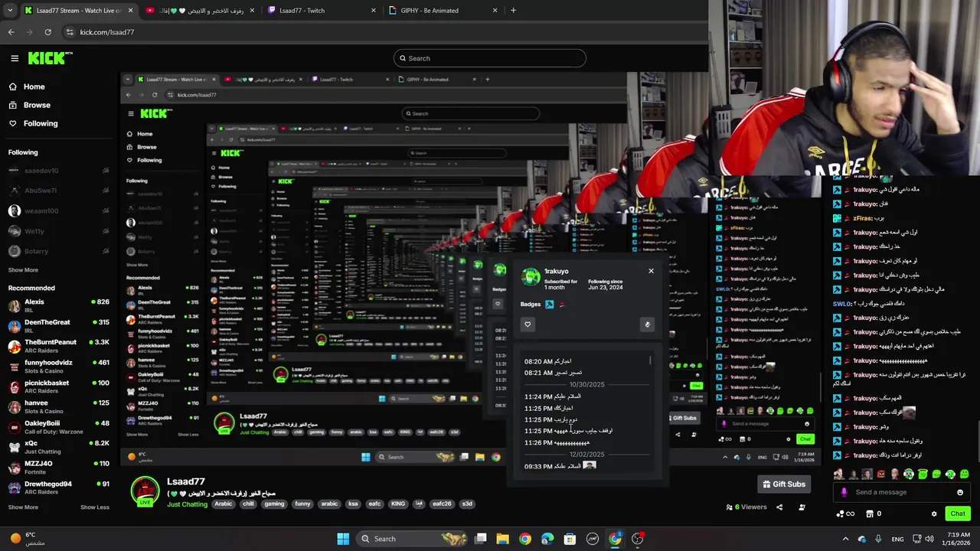
Task: Click the Windows taskbar Search box
Action: [413, 539]
